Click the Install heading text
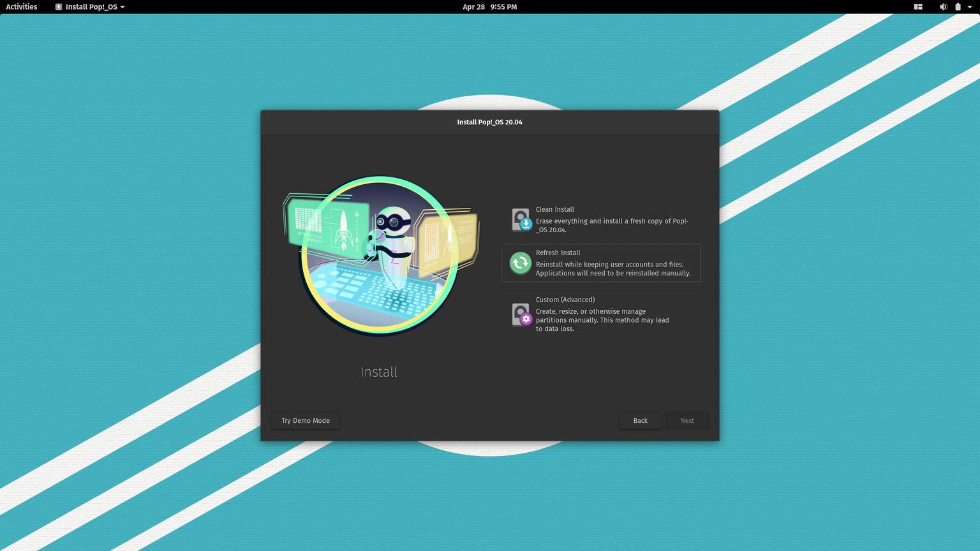 point(378,372)
